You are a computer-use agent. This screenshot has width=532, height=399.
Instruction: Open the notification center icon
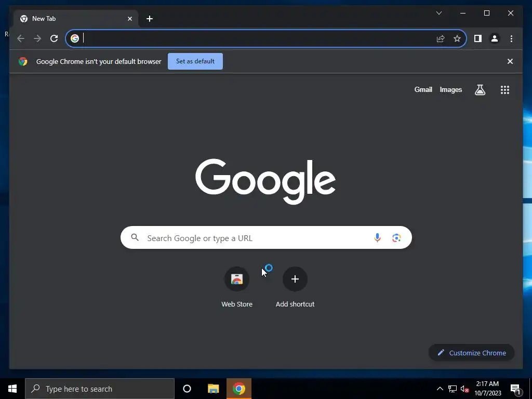[x=516, y=389]
